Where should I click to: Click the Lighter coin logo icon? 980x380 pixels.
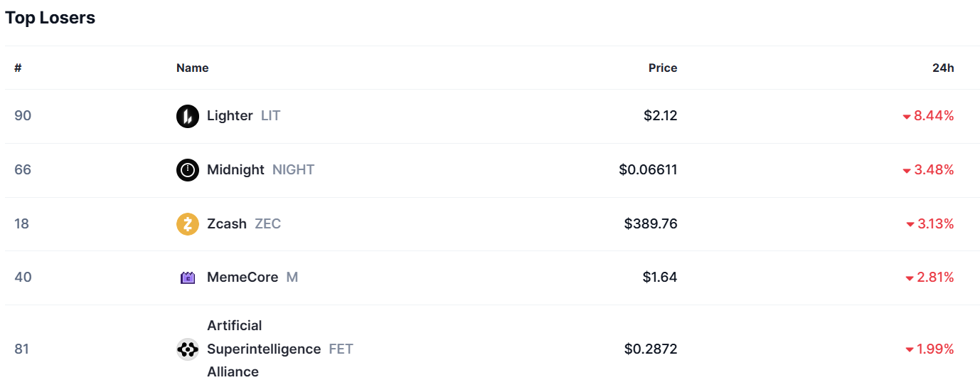pyautogui.click(x=188, y=116)
